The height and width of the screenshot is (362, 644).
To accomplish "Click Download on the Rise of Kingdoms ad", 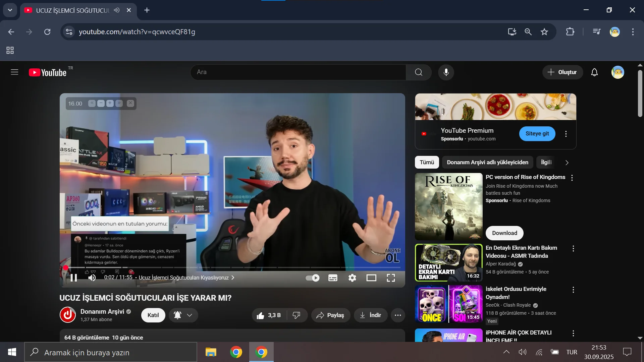I will point(504,233).
